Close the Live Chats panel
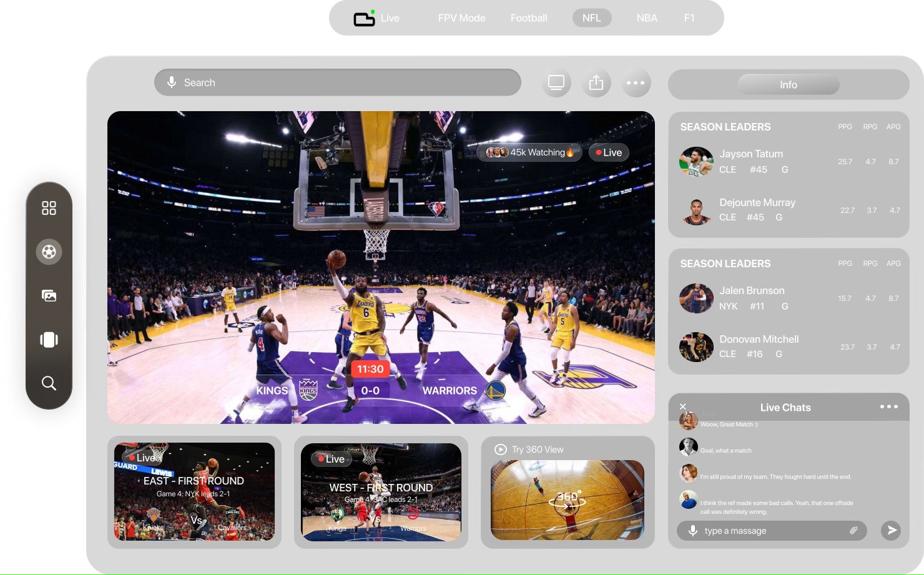This screenshot has height=575, width=924. (682, 406)
